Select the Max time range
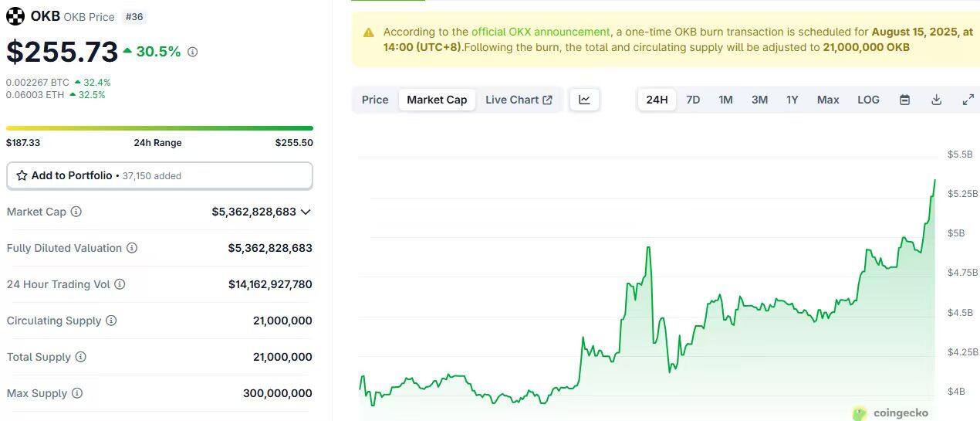Viewport: 980px width, 421px height. 828,100
